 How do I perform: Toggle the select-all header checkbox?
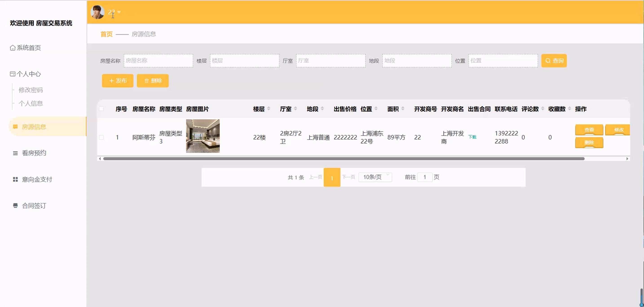(x=101, y=109)
